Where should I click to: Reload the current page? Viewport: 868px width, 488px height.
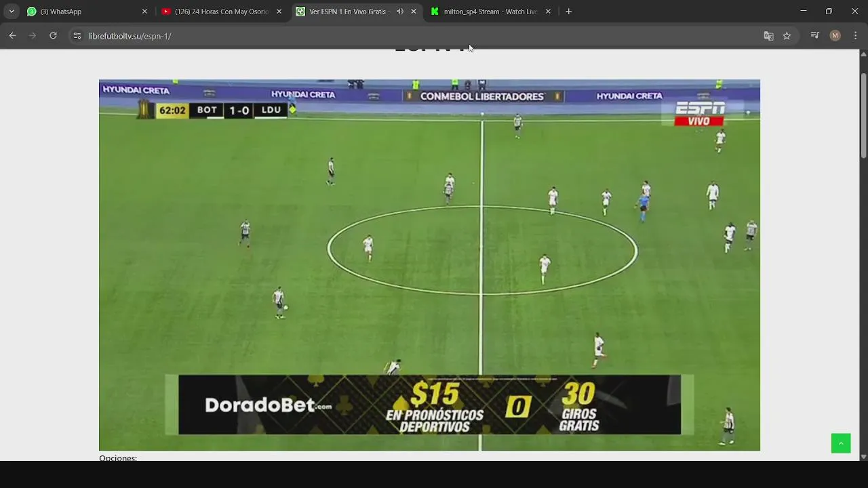click(x=53, y=36)
